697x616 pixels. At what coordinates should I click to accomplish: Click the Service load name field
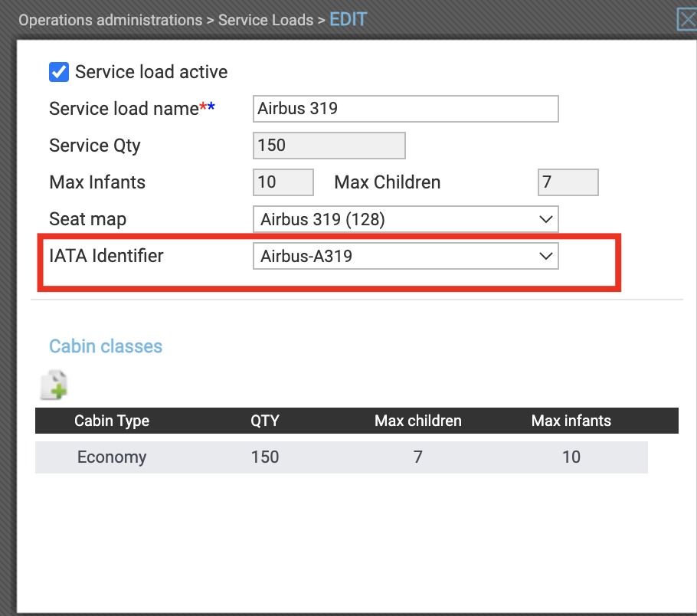coord(405,109)
